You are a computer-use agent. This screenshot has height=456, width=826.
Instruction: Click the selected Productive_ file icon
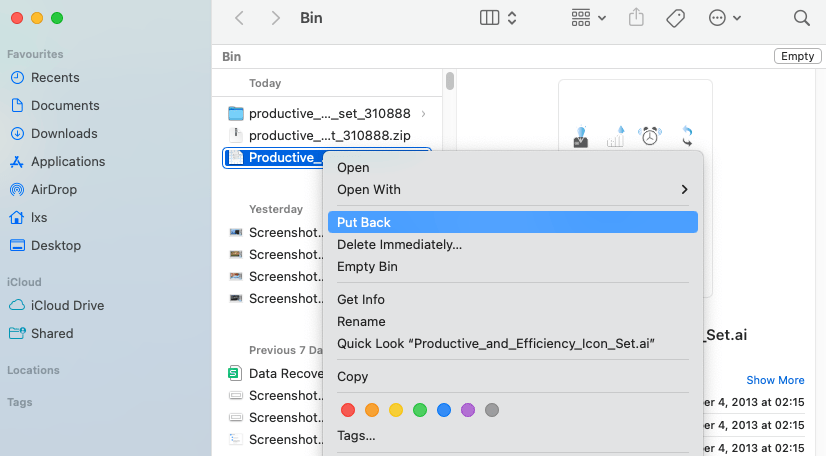[x=235, y=157]
